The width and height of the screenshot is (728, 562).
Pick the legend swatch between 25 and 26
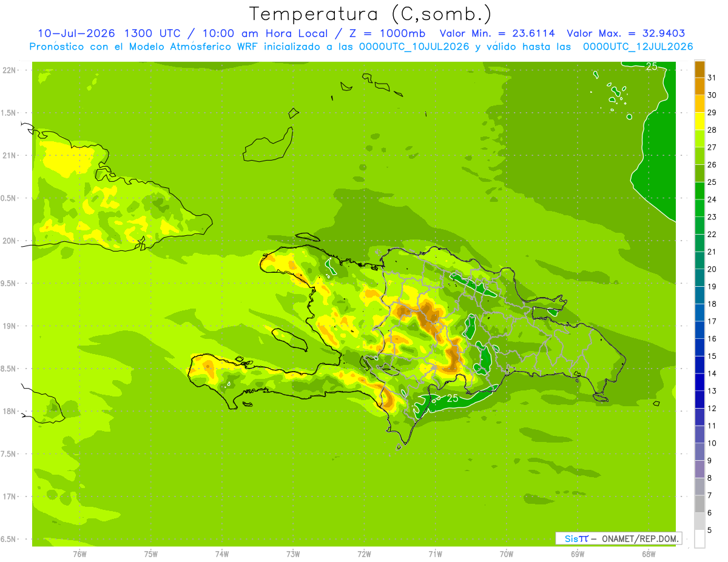[700, 173]
